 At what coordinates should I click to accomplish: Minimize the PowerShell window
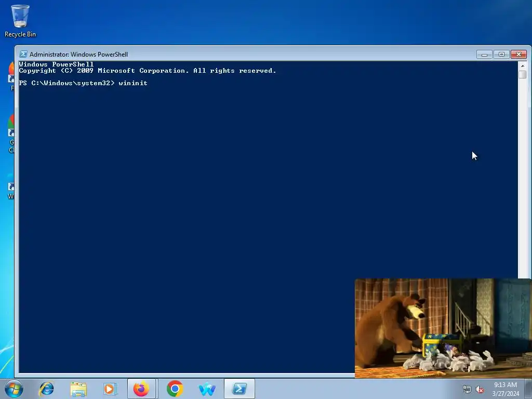pyautogui.click(x=484, y=54)
